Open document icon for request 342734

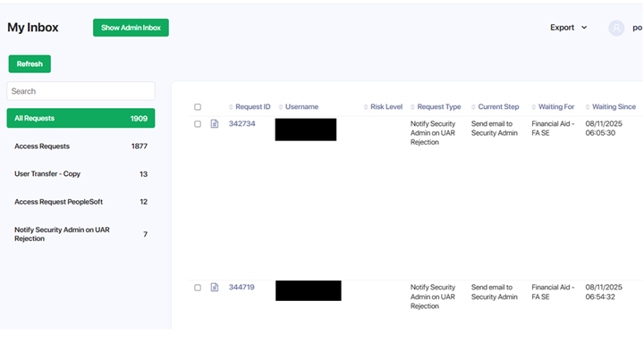(215, 123)
